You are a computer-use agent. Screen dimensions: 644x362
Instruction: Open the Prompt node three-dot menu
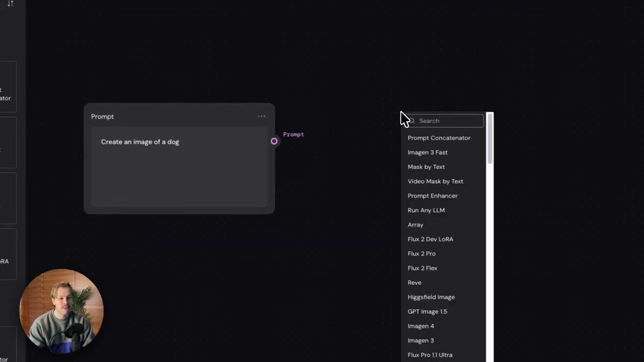point(262,116)
